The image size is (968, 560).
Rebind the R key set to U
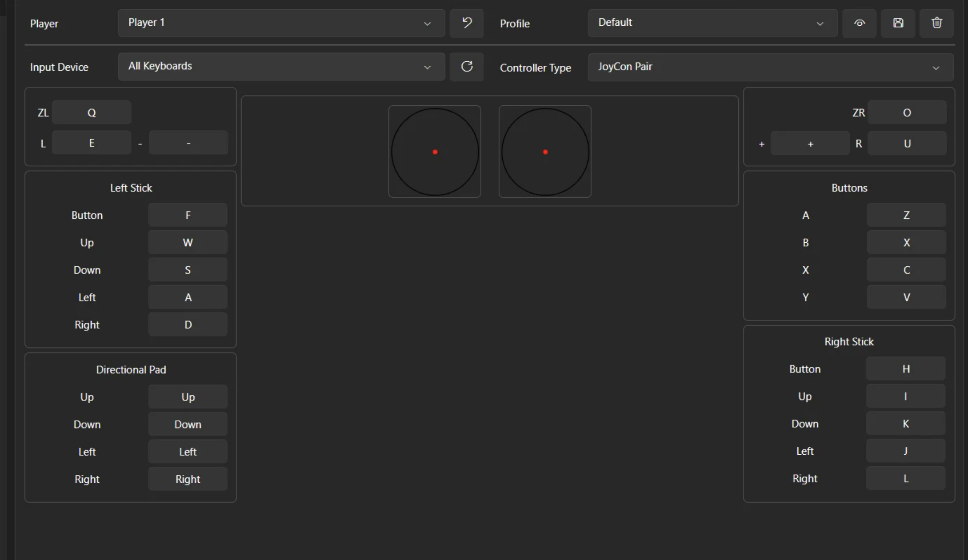click(907, 143)
